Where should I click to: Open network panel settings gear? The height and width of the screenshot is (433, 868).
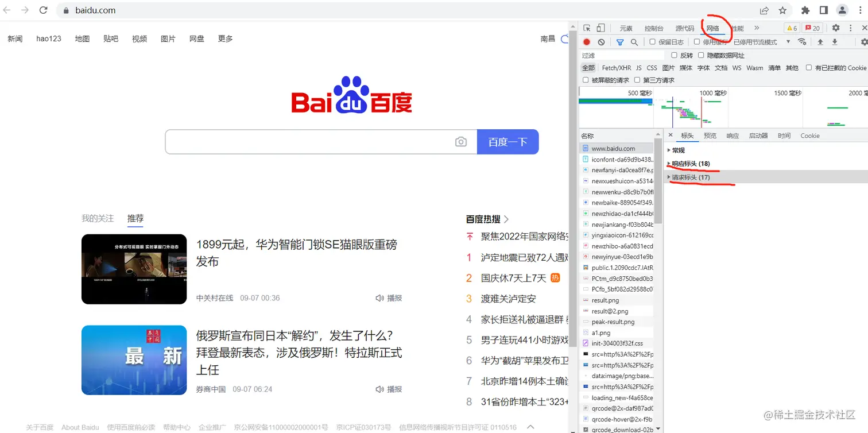[x=864, y=42]
